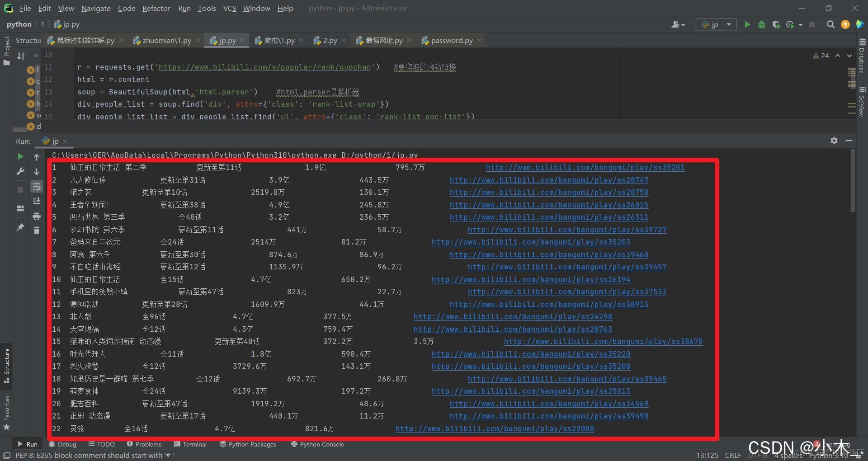Open the jp run configuration dropdown
This screenshot has width=868, height=461.
click(716, 24)
